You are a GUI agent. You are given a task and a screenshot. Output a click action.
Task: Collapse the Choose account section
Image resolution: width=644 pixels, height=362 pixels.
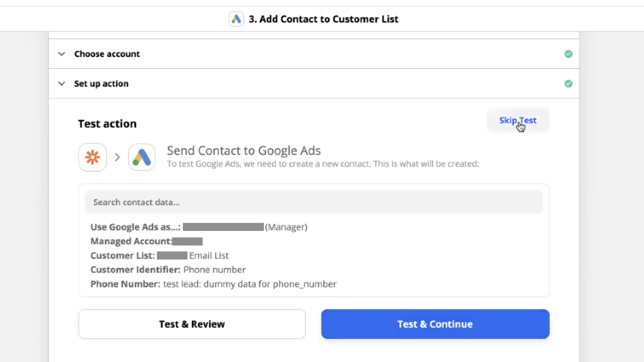(x=62, y=54)
